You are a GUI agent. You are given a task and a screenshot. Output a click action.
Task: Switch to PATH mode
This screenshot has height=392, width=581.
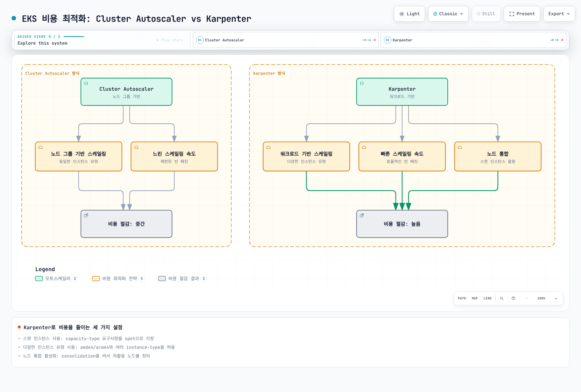coord(462,298)
